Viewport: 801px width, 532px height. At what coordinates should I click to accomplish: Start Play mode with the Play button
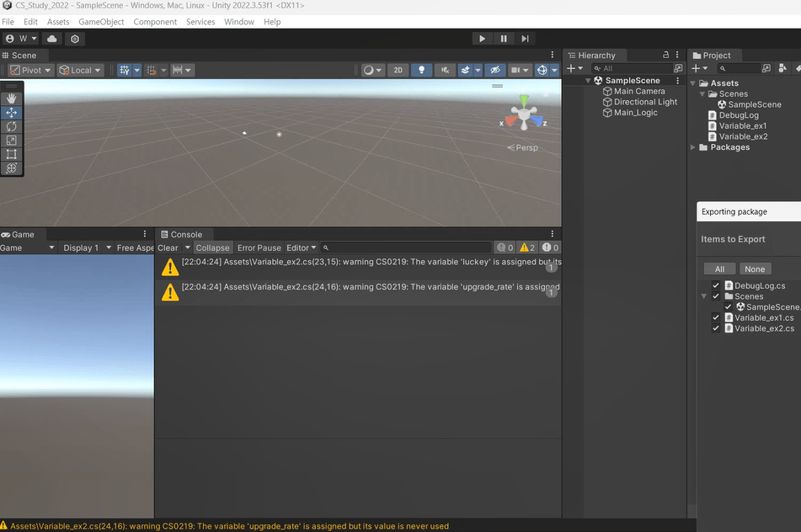coord(482,39)
